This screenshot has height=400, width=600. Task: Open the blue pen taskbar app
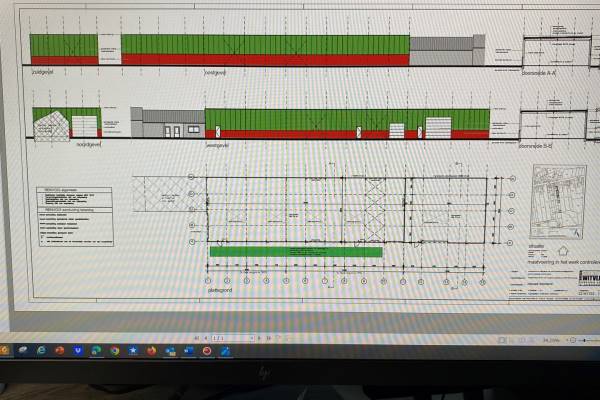(x=225, y=351)
